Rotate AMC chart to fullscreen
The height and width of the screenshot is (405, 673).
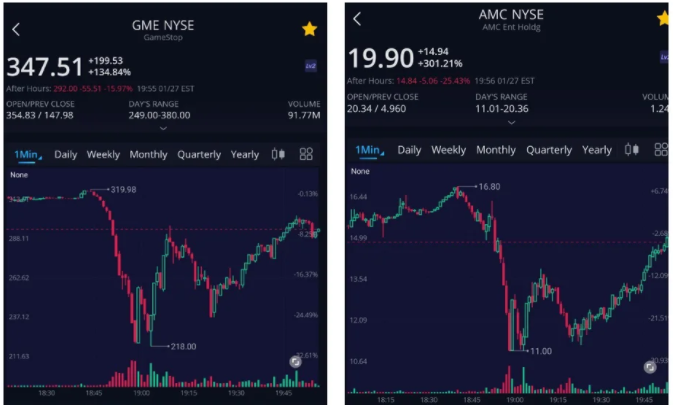click(650, 367)
